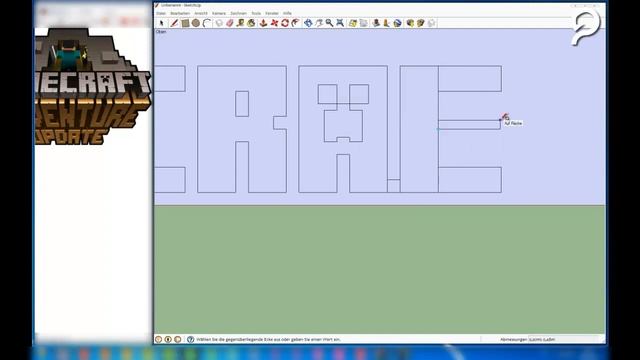The image size is (640, 360).
Task: Click the third status bar circle icon
Action: 178,339
